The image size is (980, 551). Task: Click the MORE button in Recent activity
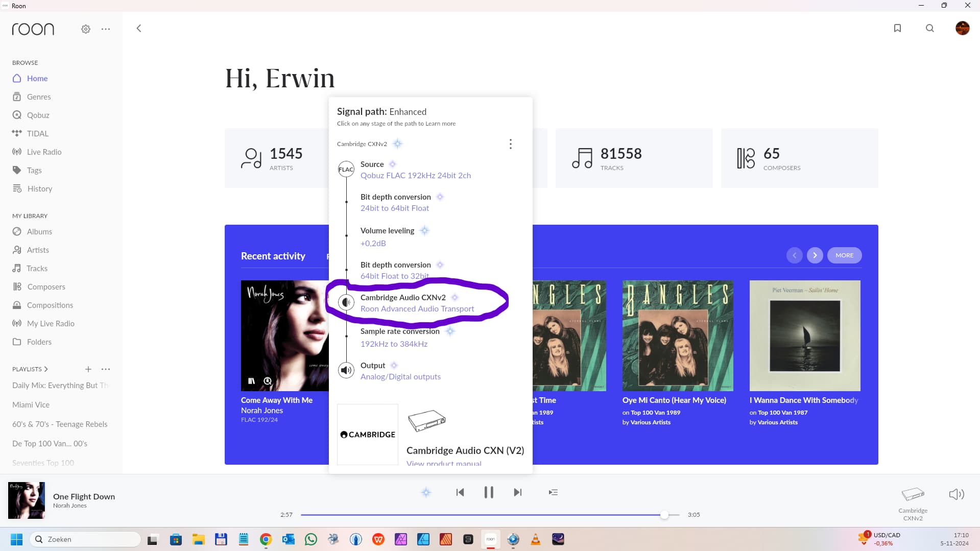coord(844,255)
